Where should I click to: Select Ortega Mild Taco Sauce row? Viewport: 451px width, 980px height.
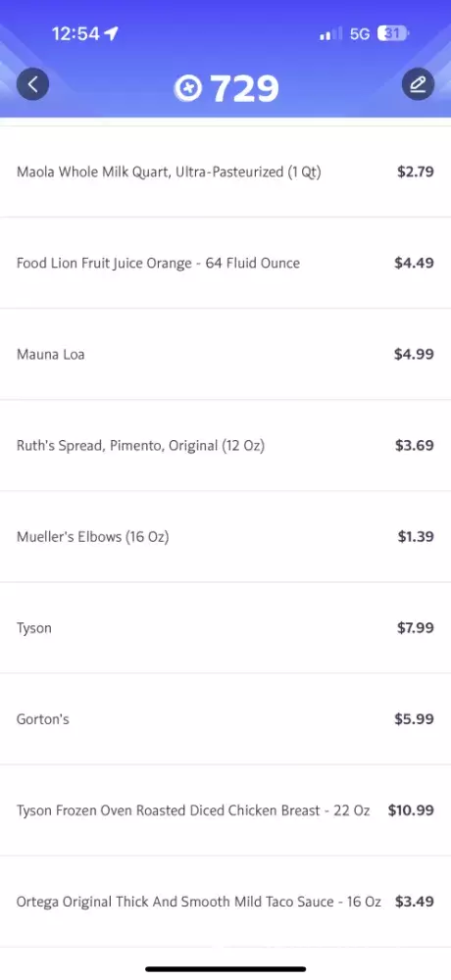point(225,902)
